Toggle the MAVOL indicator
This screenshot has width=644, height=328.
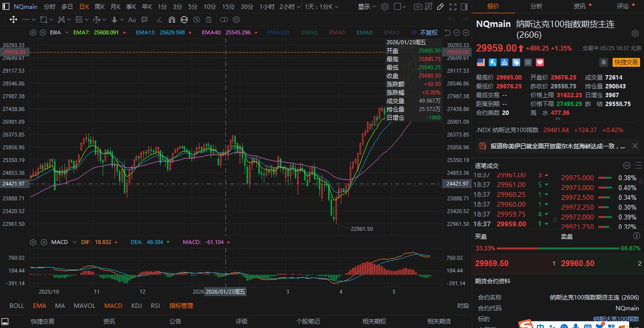click(85, 305)
